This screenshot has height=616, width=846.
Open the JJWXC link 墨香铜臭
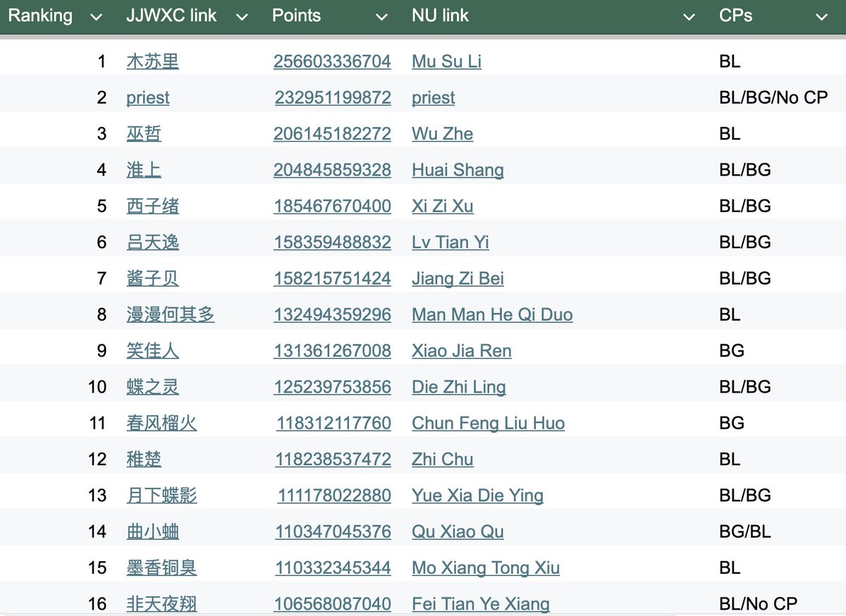161,568
